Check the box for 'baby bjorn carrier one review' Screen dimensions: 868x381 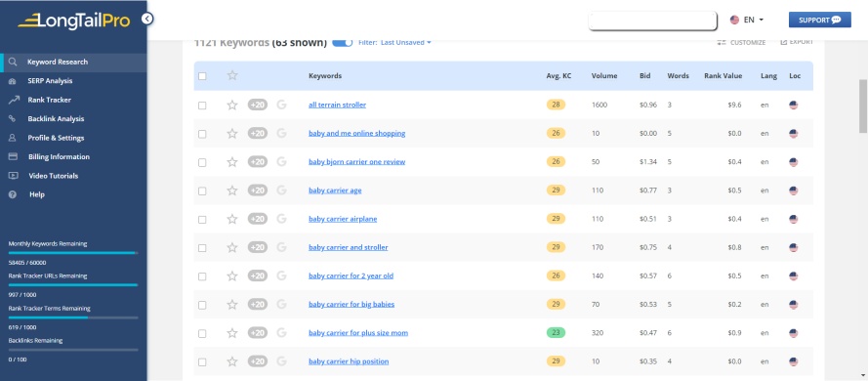click(202, 162)
